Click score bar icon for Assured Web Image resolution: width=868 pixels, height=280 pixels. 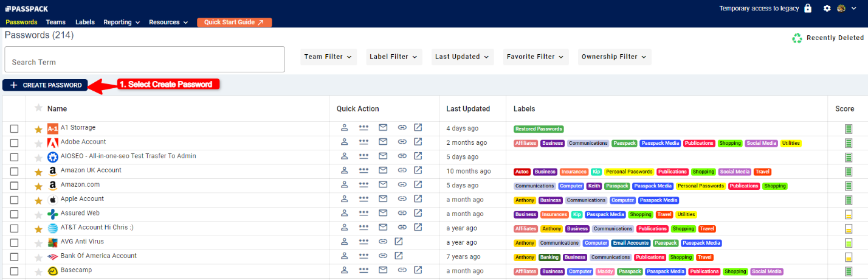tap(849, 214)
